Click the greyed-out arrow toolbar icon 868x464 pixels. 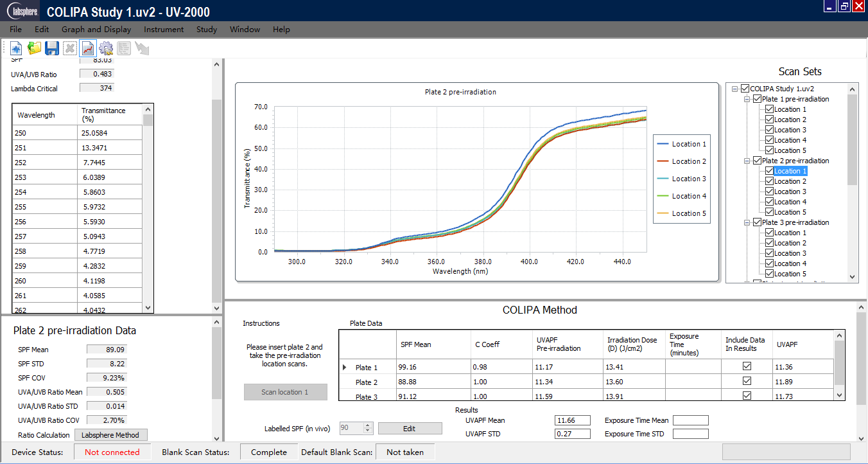click(142, 48)
